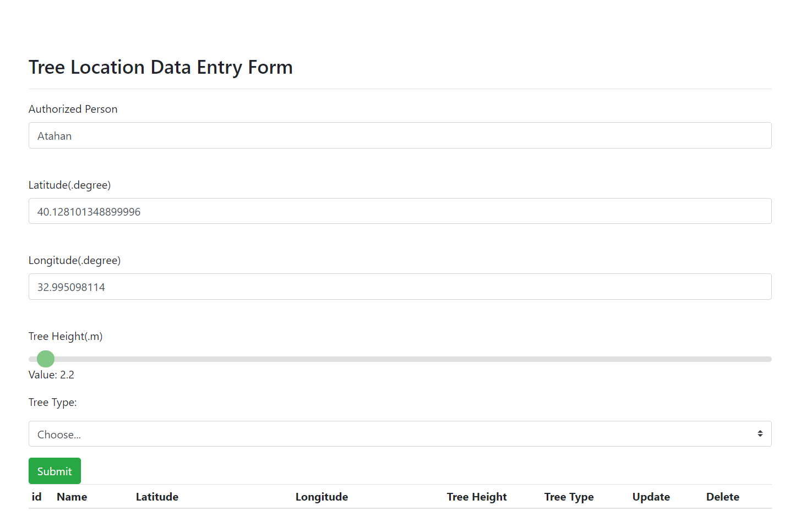The image size is (812, 511).
Task: Click the Tree Type dropdown arrow icon
Action: [x=760, y=434]
